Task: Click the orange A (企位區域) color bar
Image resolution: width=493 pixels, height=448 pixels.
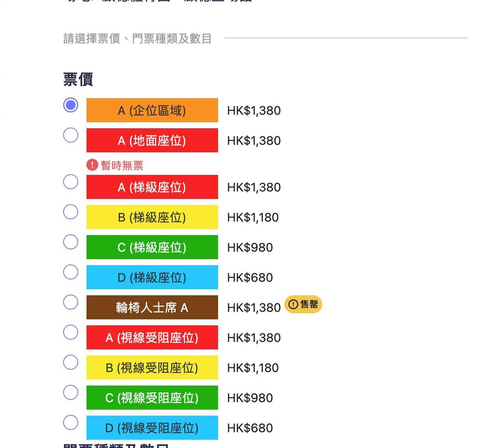Action: (x=152, y=110)
